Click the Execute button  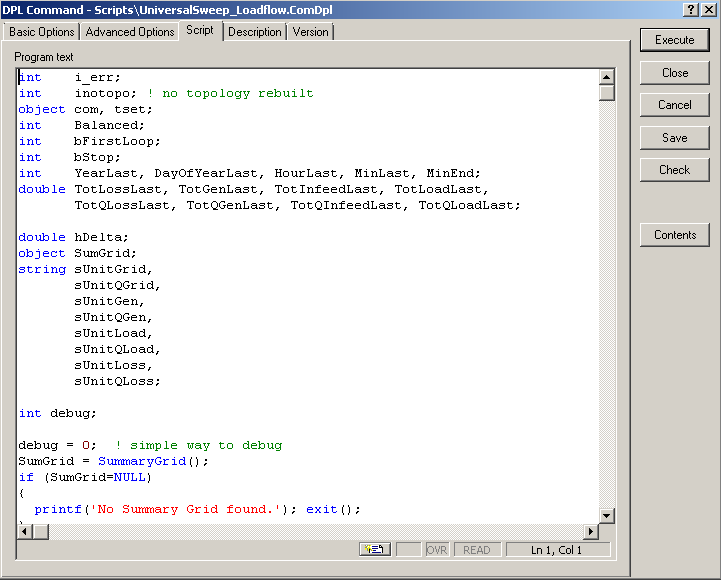coord(674,40)
